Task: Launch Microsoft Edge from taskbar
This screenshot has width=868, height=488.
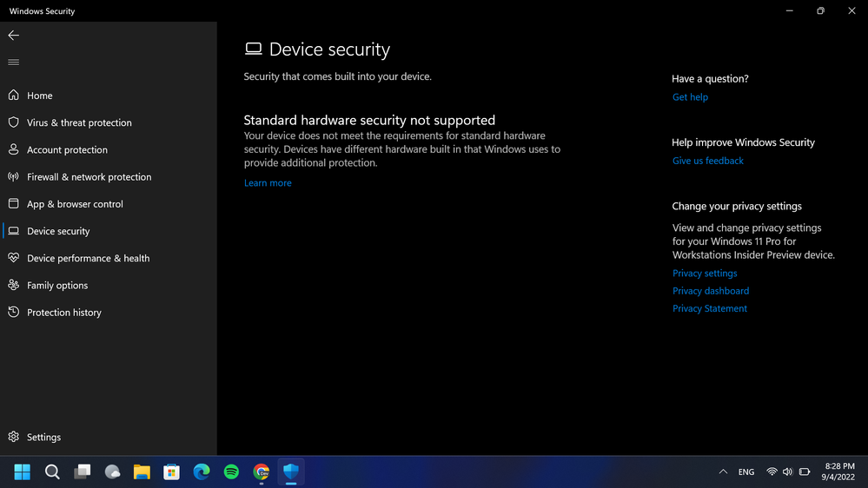Action: pyautogui.click(x=202, y=472)
